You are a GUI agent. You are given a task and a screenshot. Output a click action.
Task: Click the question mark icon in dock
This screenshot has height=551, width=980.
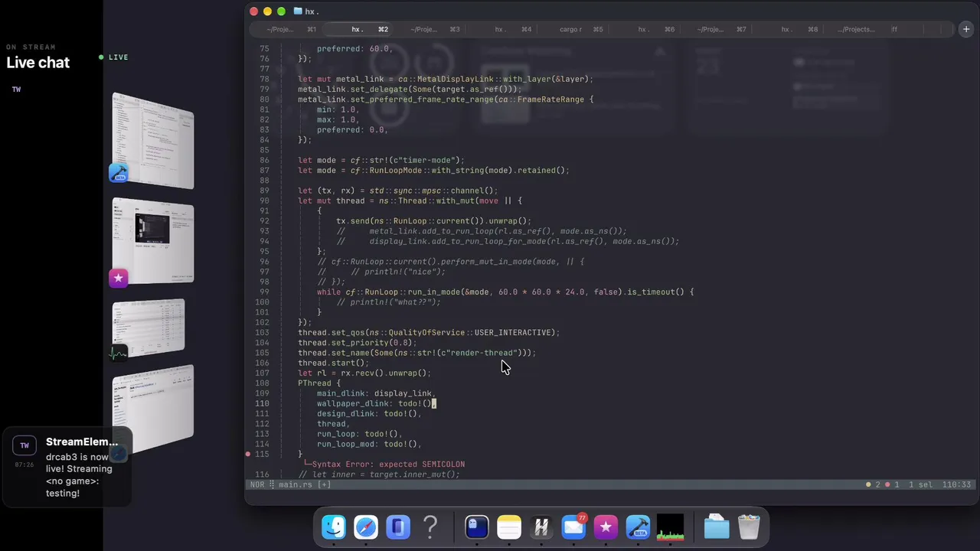pyautogui.click(x=430, y=527)
